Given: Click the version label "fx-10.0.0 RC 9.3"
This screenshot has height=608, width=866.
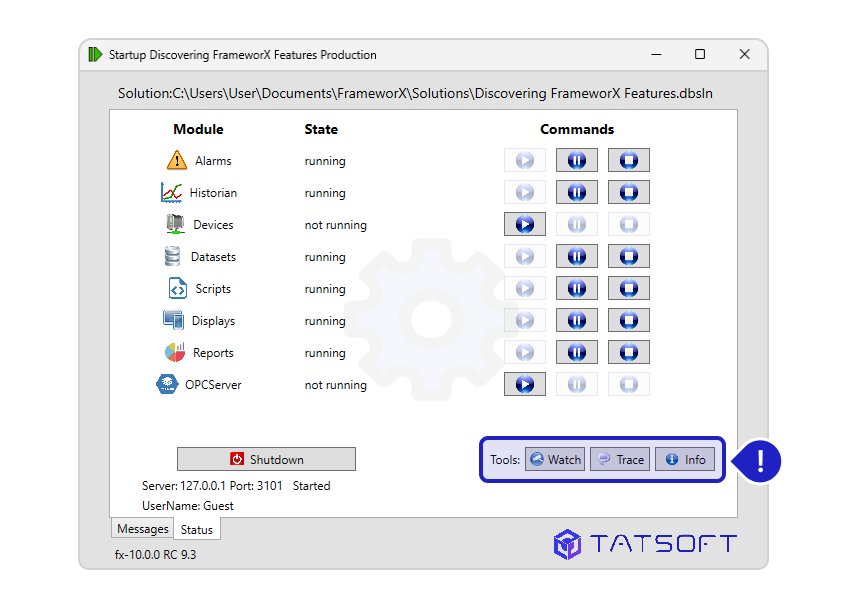Looking at the screenshot, I should pyautogui.click(x=155, y=554).
